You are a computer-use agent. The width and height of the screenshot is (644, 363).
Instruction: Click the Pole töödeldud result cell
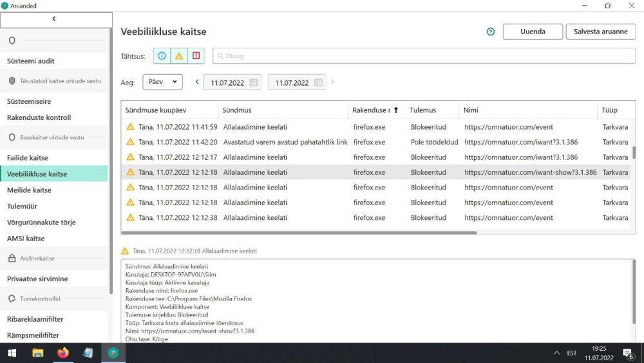coord(434,142)
